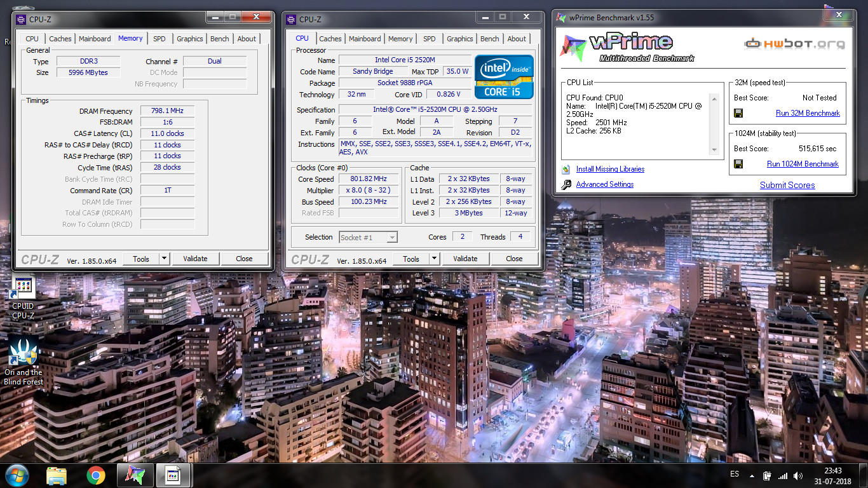Switch to wPrime via its taskbar icon
Image resolution: width=868 pixels, height=488 pixels.
135,475
